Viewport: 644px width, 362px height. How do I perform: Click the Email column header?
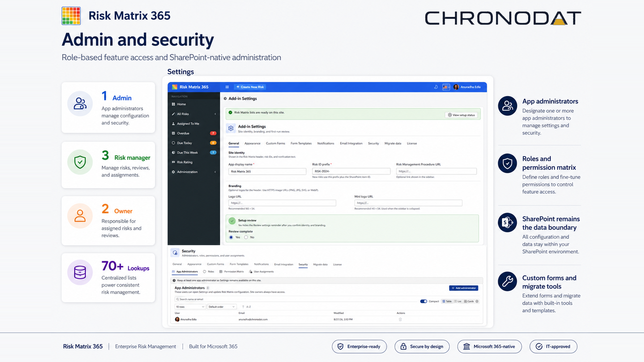(x=241, y=313)
